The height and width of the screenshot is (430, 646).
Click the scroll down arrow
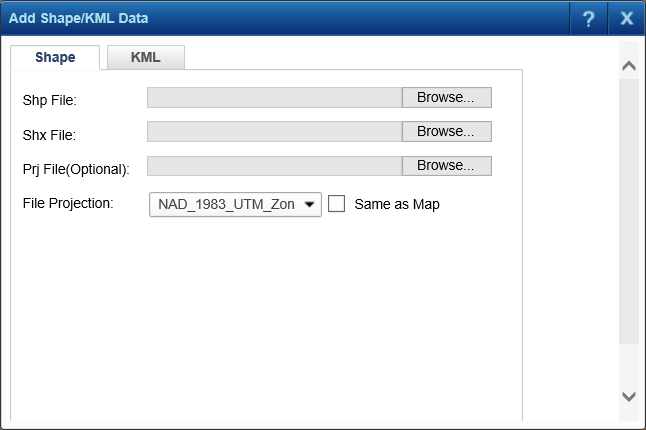coord(628,396)
